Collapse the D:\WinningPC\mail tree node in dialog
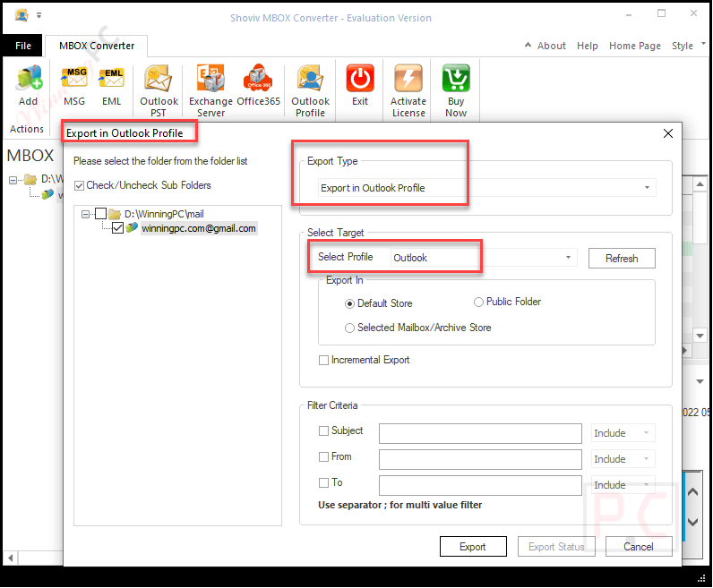The image size is (713, 588). (x=85, y=214)
